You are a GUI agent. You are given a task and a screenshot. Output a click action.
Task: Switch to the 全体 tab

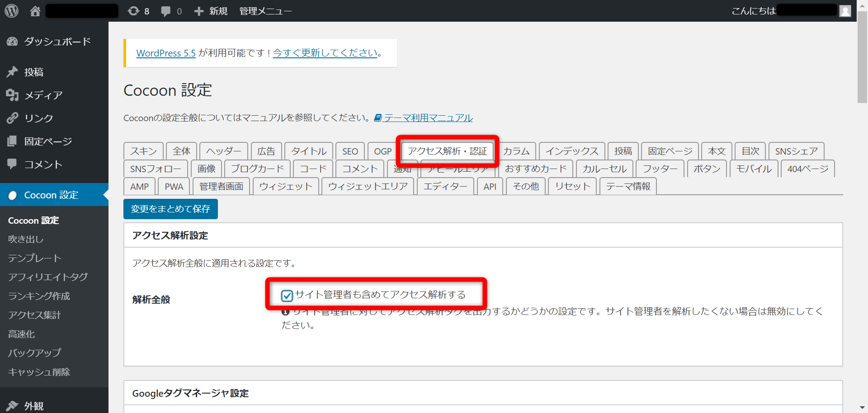[x=181, y=151]
